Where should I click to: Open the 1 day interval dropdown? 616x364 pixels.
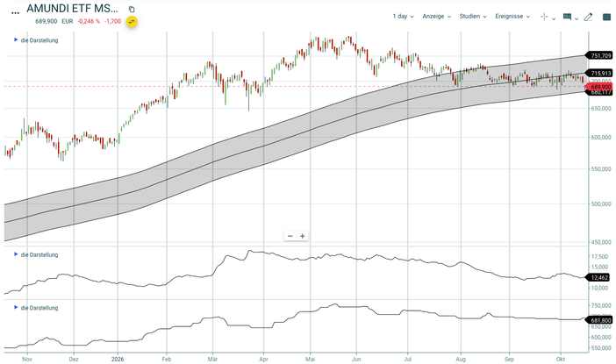[x=403, y=16]
